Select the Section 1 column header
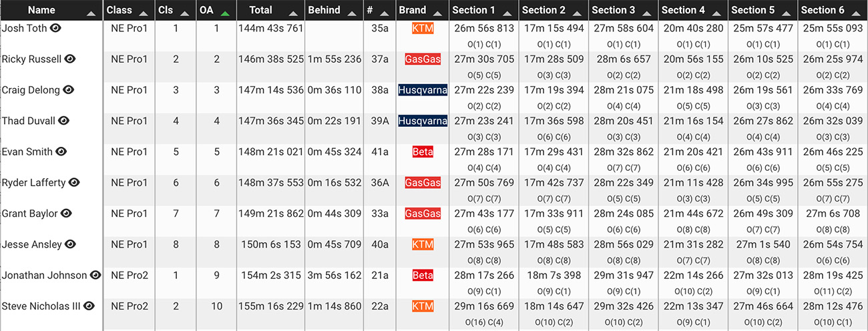The width and height of the screenshot is (868, 331). pos(473,10)
